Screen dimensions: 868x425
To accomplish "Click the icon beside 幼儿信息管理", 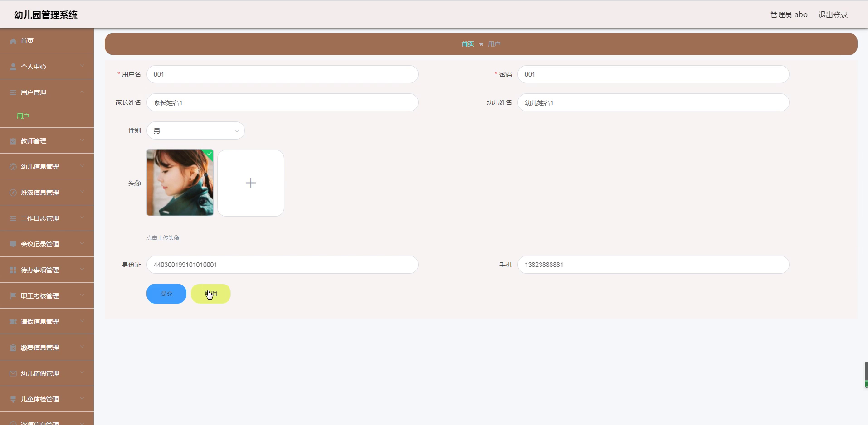I will [x=13, y=167].
